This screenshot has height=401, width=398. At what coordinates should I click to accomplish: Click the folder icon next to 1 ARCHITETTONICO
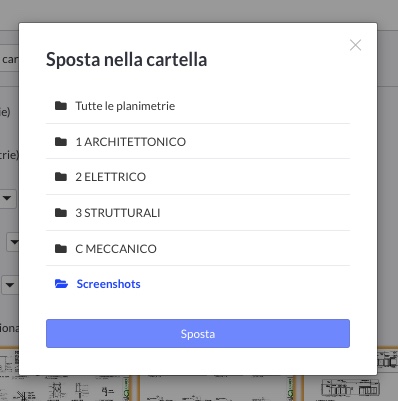pos(61,141)
